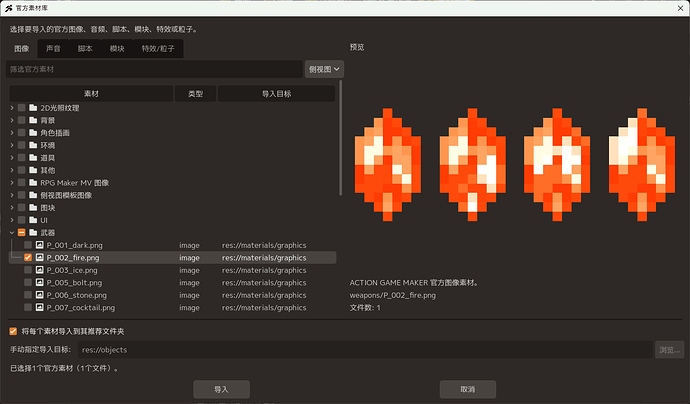Image resolution: width=690 pixels, height=404 pixels.
Task: Click the folder icon beside 侧视图模板图像
Action: [x=33, y=195]
